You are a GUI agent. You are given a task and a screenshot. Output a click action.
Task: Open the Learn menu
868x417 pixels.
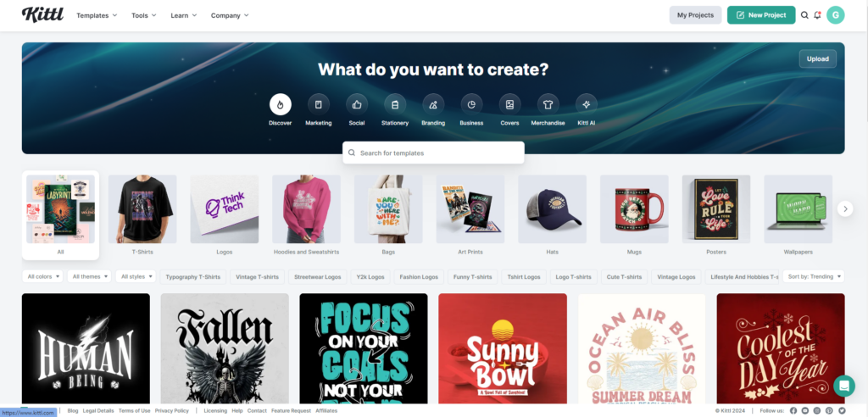coord(184,15)
